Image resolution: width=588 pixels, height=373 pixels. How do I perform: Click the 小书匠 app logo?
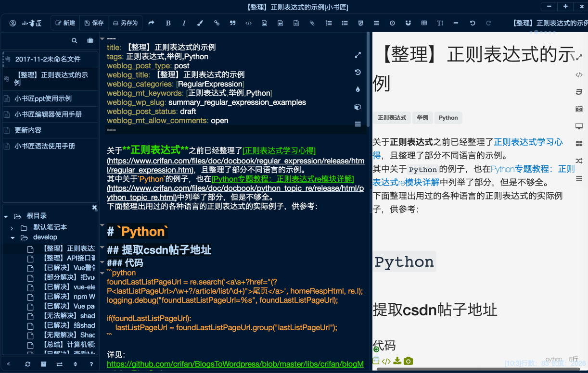point(26,23)
